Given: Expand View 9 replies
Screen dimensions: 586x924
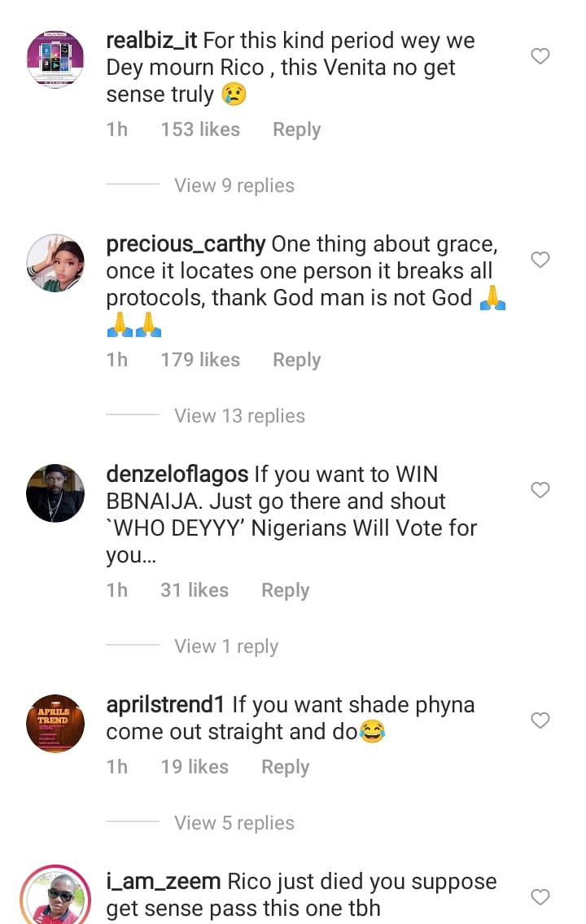Looking at the screenshot, I should click(x=234, y=186).
